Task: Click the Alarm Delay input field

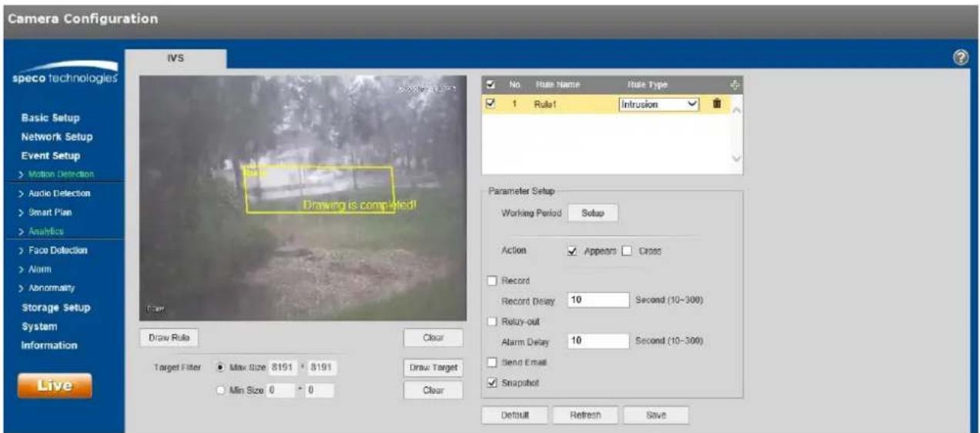Action: click(598, 341)
